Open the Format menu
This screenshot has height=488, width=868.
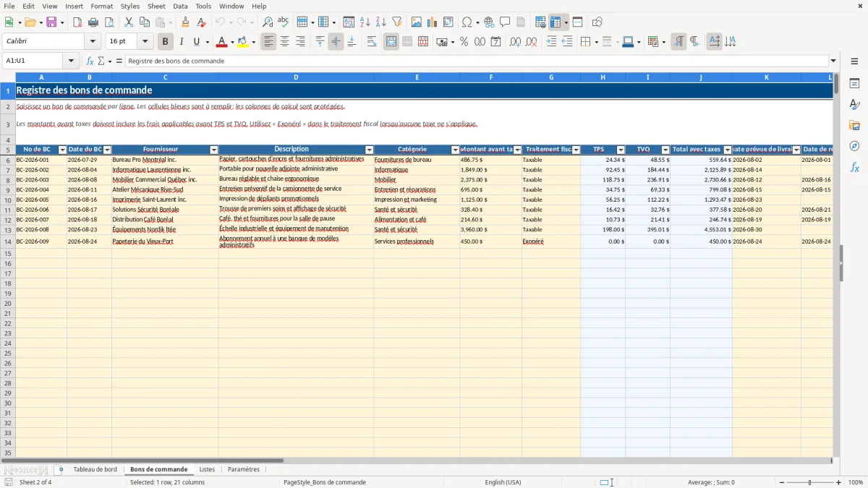pyautogui.click(x=101, y=6)
